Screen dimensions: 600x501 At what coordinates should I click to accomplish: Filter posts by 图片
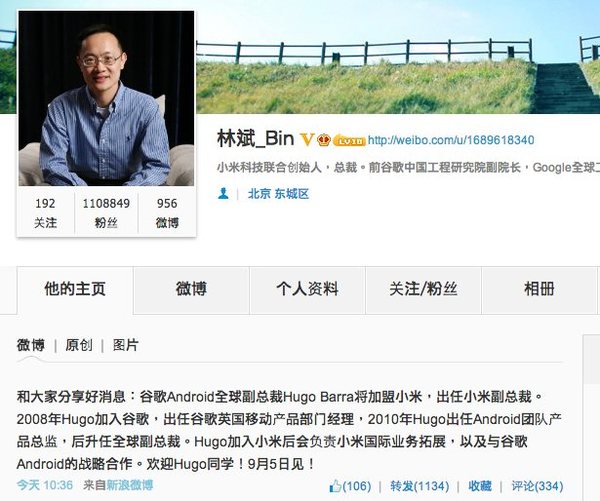[126, 345]
